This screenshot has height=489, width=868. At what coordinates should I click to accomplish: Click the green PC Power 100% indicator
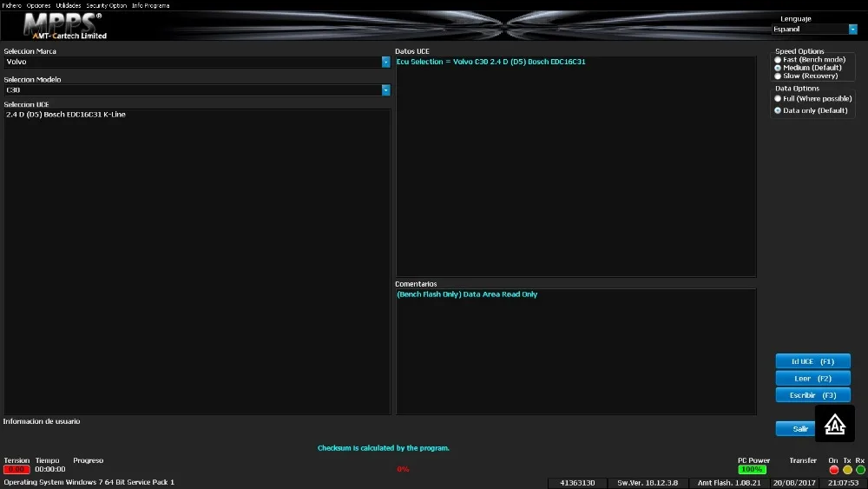point(752,470)
